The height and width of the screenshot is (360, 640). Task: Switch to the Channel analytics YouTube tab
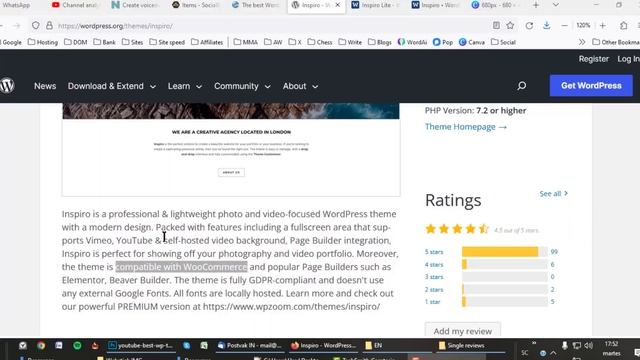click(75, 5)
